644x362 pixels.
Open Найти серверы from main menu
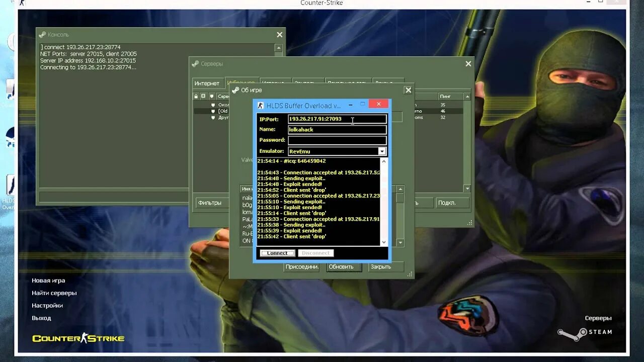pos(54,293)
